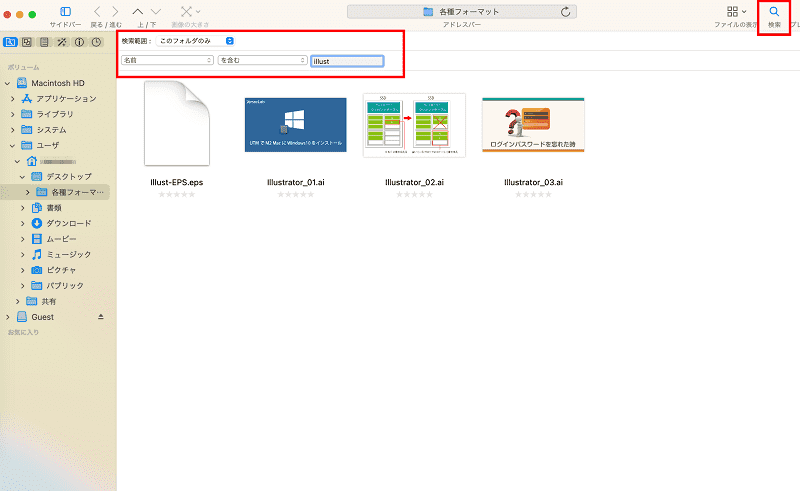Select the ユーザ label in folder tree
The image size is (800, 491).
(x=47, y=145)
